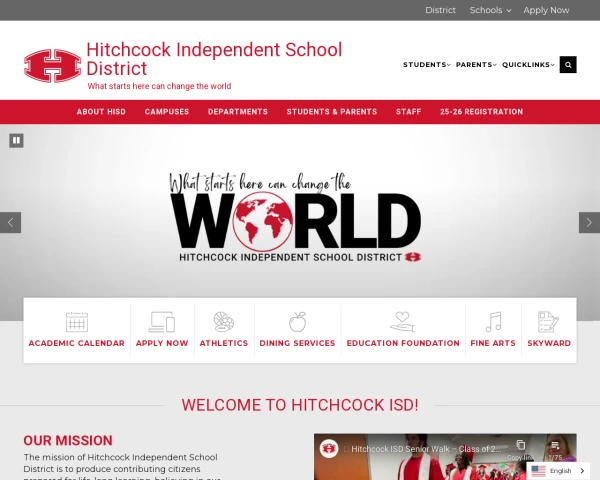Image resolution: width=600 pixels, height=480 pixels.
Task: Open the Campuses menu
Action: tap(167, 112)
